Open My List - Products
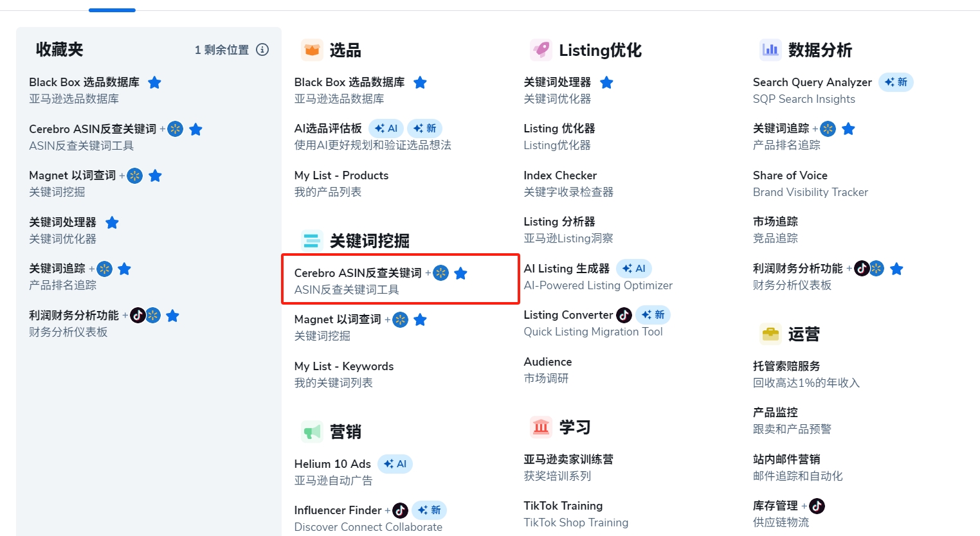This screenshot has width=980, height=536. (341, 175)
